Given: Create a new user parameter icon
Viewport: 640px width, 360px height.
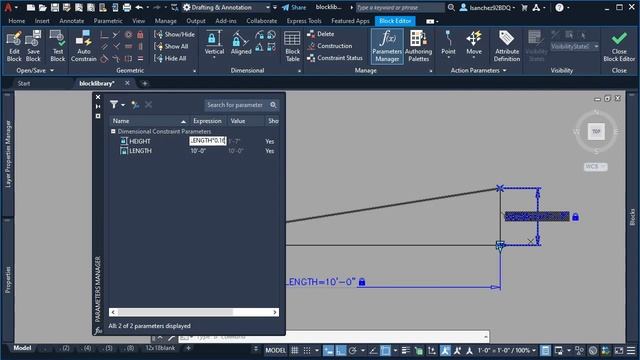Looking at the screenshot, I should point(135,105).
